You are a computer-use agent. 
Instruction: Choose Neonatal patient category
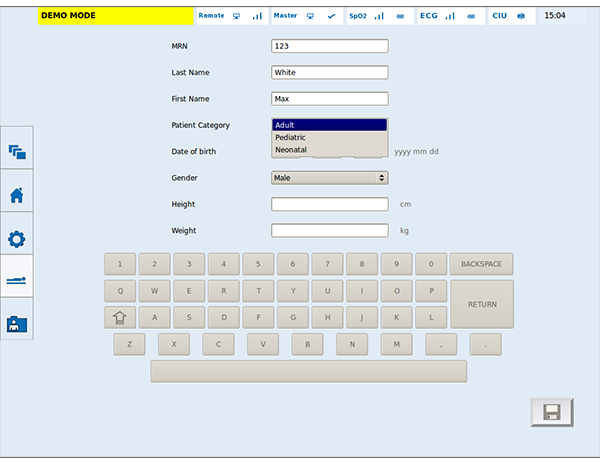point(329,149)
